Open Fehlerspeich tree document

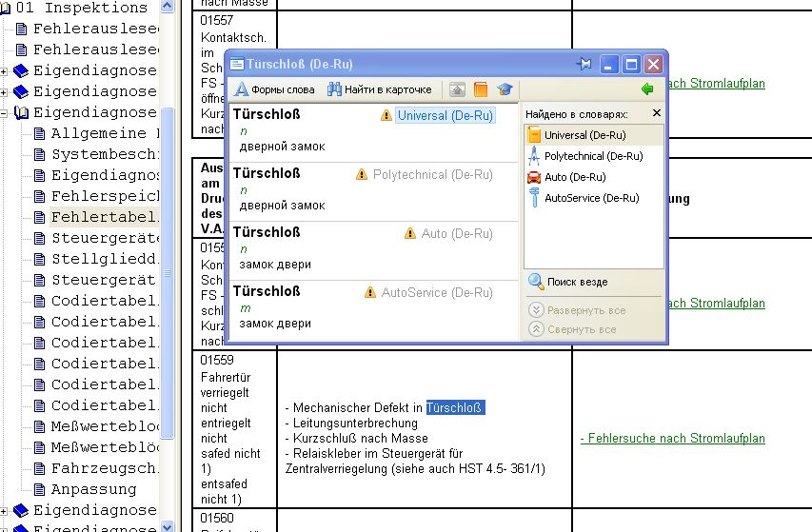point(96,196)
